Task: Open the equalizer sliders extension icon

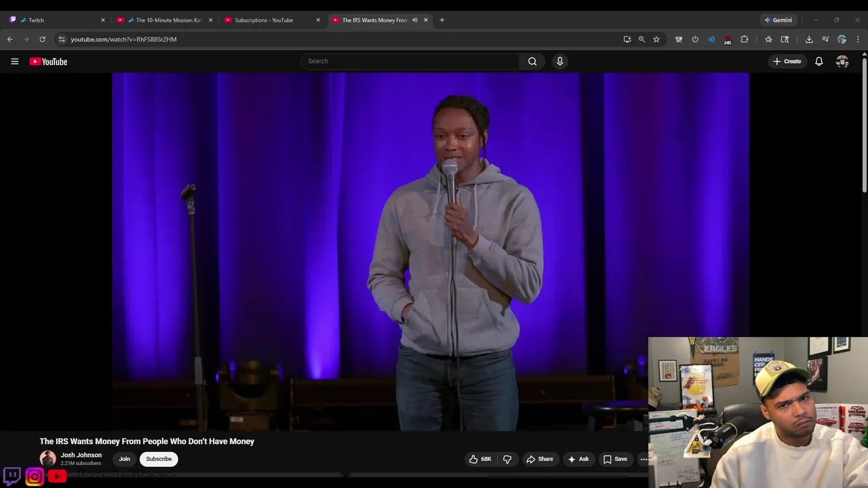Action: pos(679,39)
